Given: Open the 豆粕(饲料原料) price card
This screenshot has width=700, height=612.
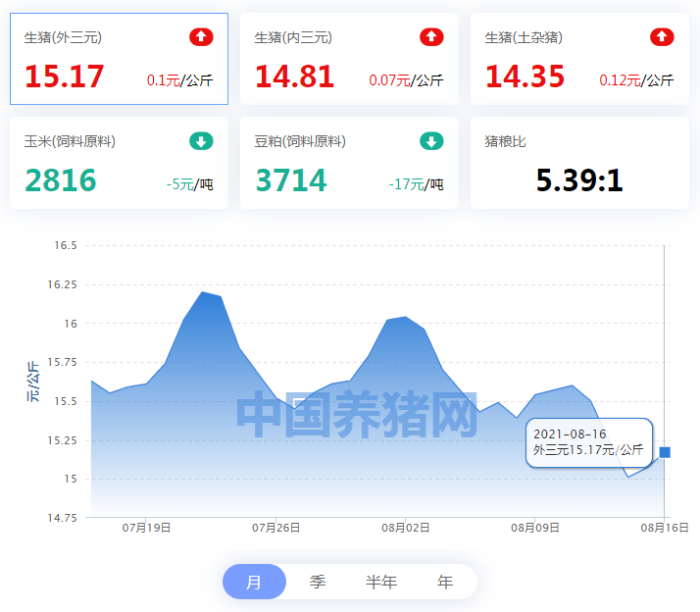Looking at the screenshot, I should 349,163.
